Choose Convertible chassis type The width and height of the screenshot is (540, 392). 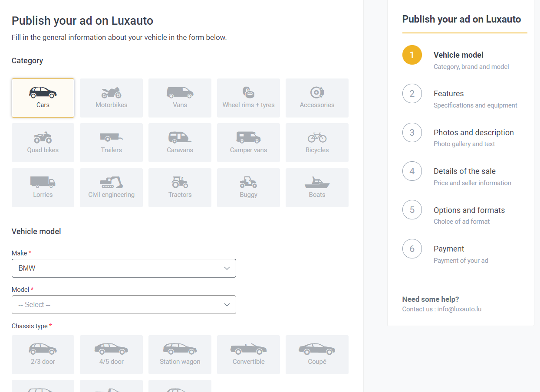248,355
